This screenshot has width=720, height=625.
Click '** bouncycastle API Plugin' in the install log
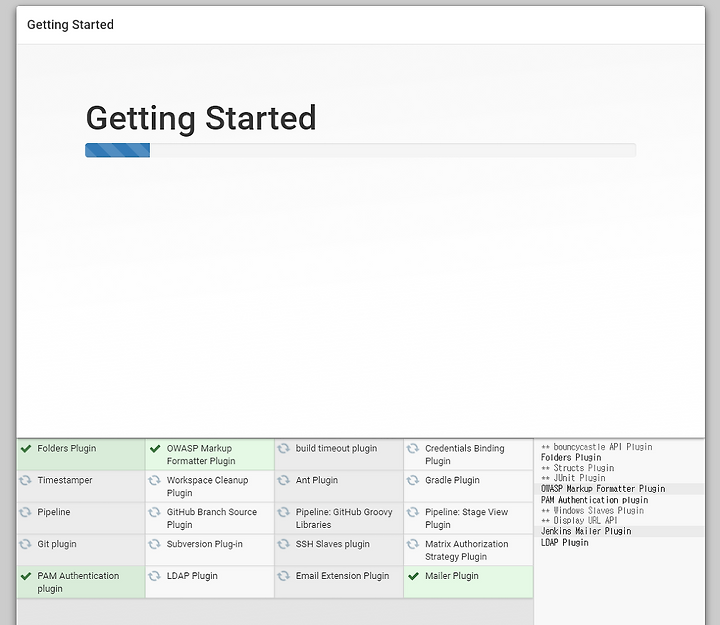[596, 447]
